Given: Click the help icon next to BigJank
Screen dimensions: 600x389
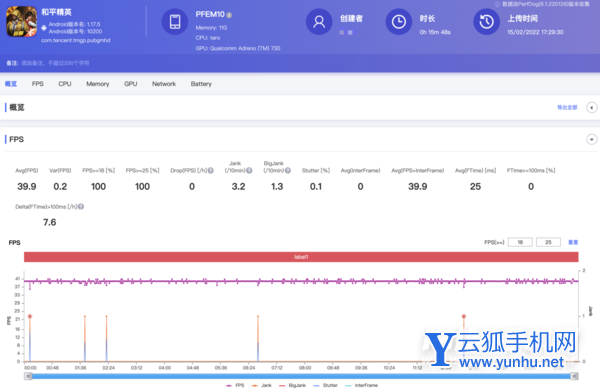Looking at the screenshot, I should 288,170.
